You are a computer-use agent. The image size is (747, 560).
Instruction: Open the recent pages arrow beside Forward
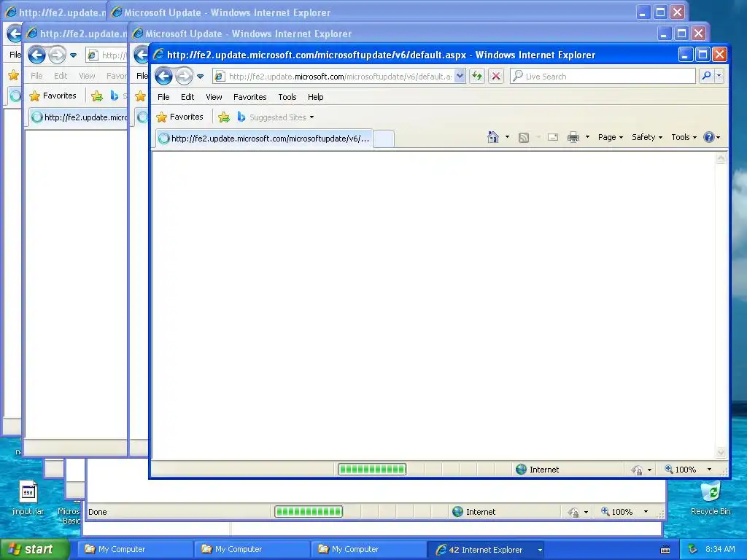(x=200, y=76)
